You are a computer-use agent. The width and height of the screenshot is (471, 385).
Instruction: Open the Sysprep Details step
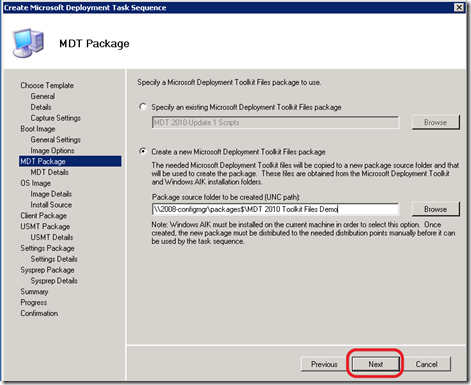(54, 280)
